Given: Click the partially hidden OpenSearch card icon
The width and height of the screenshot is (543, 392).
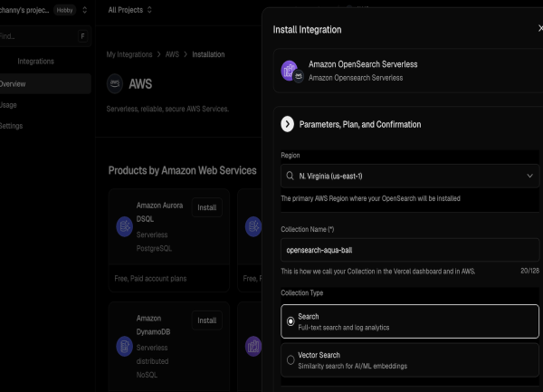Looking at the screenshot, I should 253,347.
